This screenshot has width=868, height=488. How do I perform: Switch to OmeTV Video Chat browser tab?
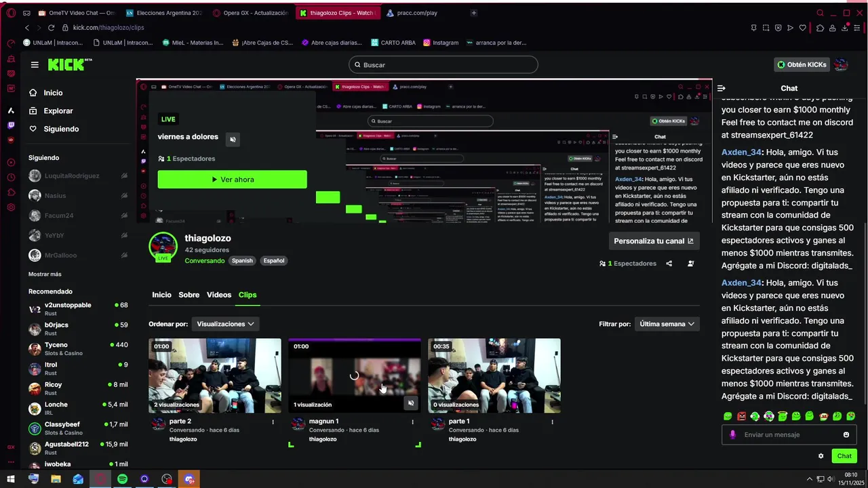(x=77, y=13)
